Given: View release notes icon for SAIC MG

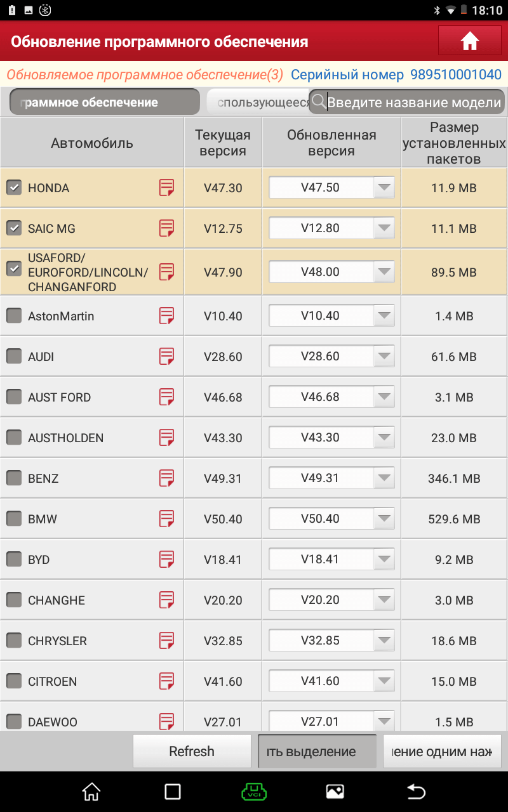Looking at the screenshot, I should (166, 228).
